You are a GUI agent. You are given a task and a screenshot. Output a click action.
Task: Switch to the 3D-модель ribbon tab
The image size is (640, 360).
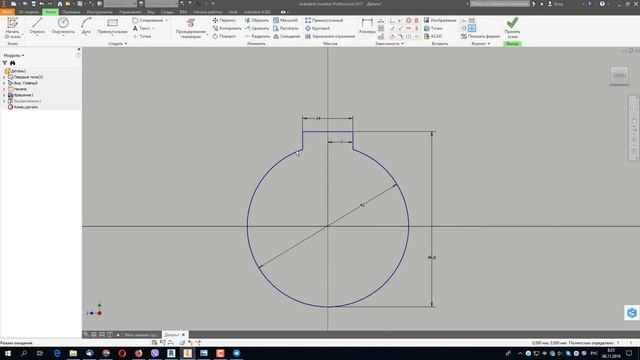click(29, 12)
